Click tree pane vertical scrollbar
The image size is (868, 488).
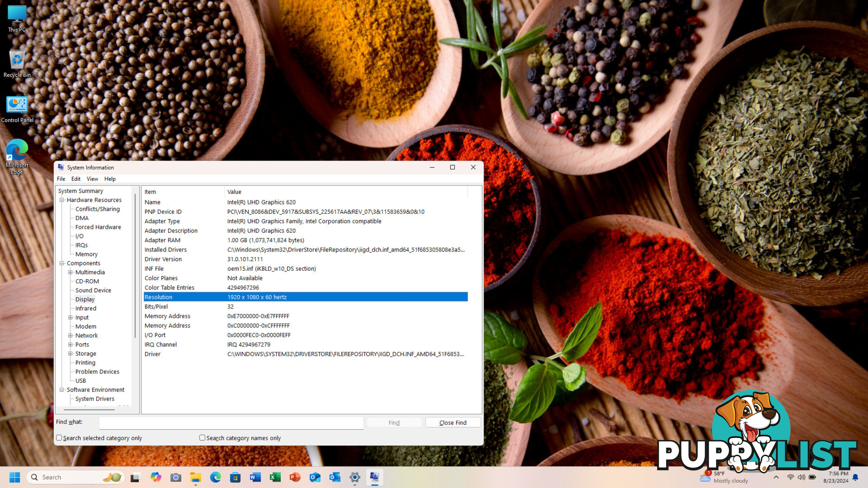click(135, 266)
